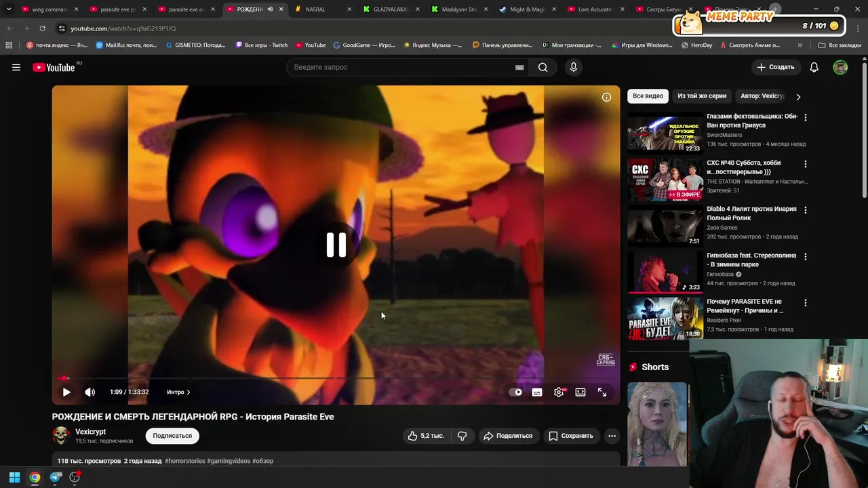
Task: Open the Vexicrypt channel avatar
Action: [61, 435]
